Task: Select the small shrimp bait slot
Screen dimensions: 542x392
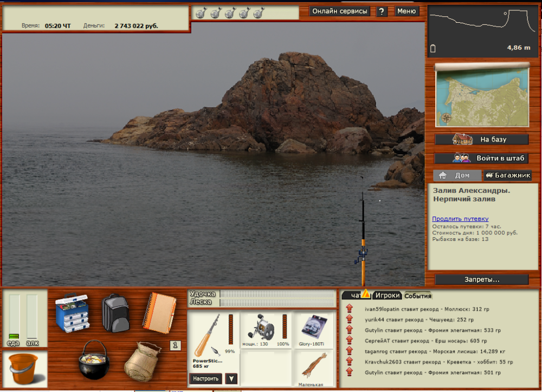Action: click(x=313, y=368)
